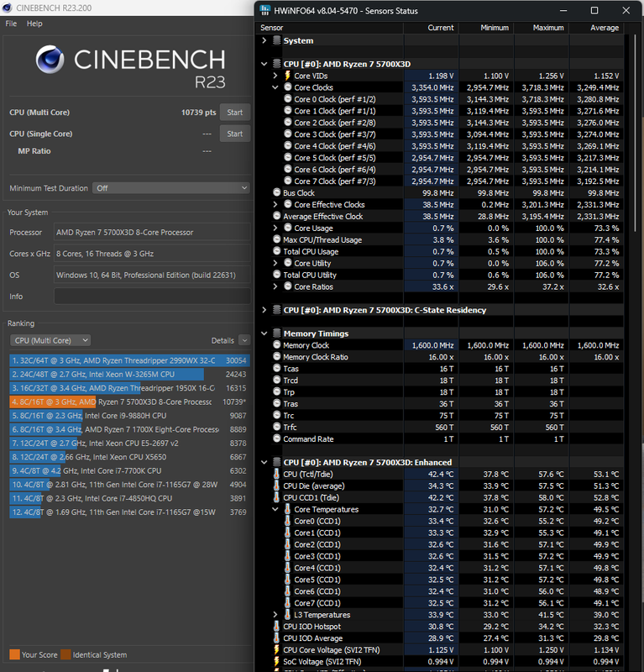
Task: Collapse the Core Clocks tree
Action: point(275,87)
